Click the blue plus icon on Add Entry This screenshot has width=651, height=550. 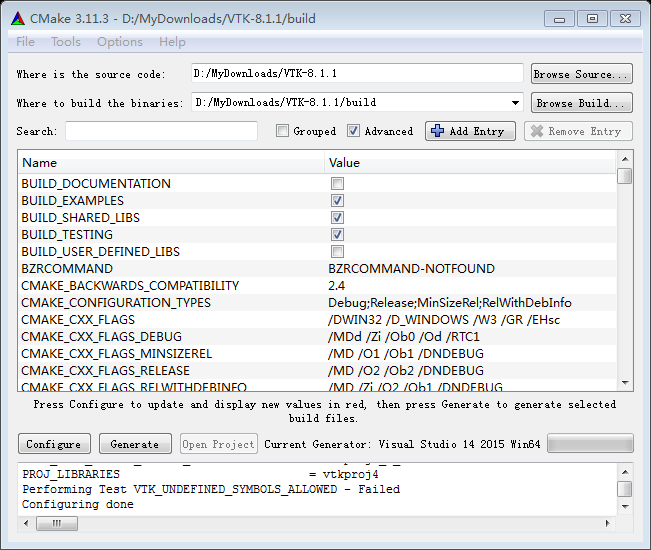pos(437,131)
